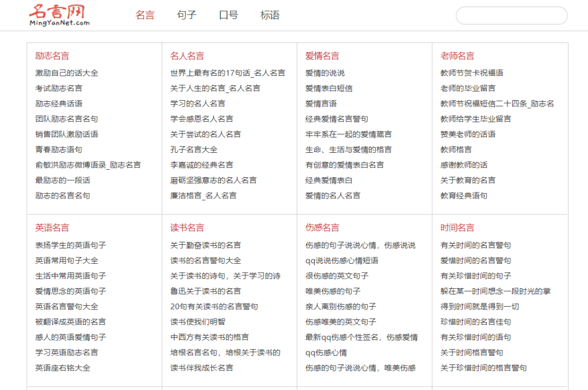Open the 名言 navigation menu item
Screen dimensions: 588x390
145,15
